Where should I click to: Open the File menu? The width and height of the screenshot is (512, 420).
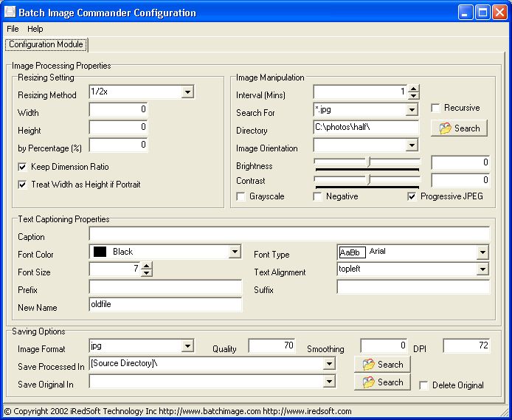(13, 29)
